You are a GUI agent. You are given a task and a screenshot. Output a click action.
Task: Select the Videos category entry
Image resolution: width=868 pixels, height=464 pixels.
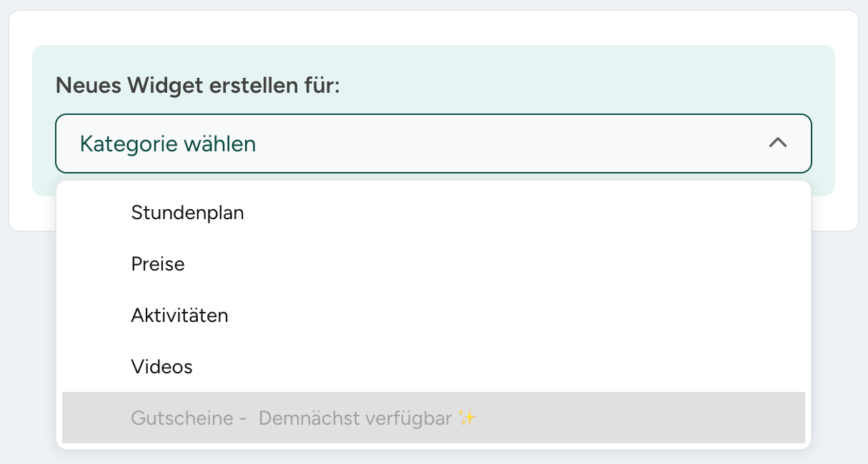click(x=434, y=367)
